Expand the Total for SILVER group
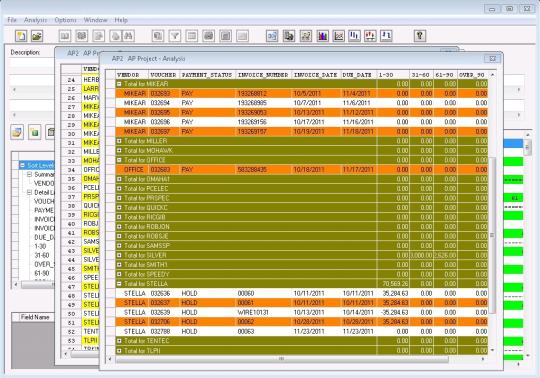This screenshot has height=378, width=540. (x=119, y=255)
